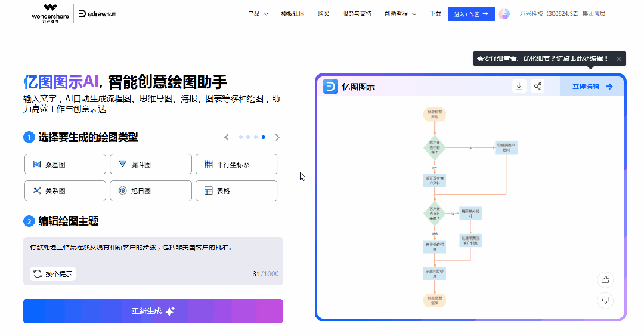Click the 需要仔细查看、优化细节 tooltip text
644x336 pixels.
(x=542, y=59)
